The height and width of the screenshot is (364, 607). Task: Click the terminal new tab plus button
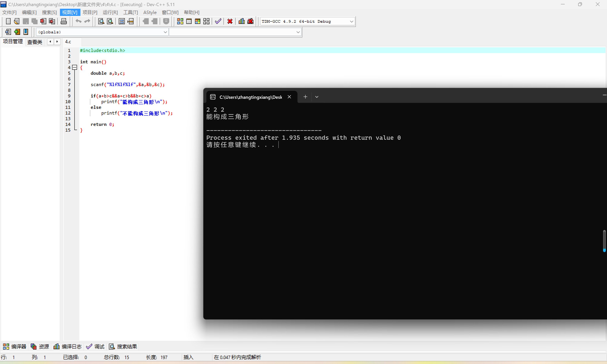pyautogui.click(x=305, y=97)
